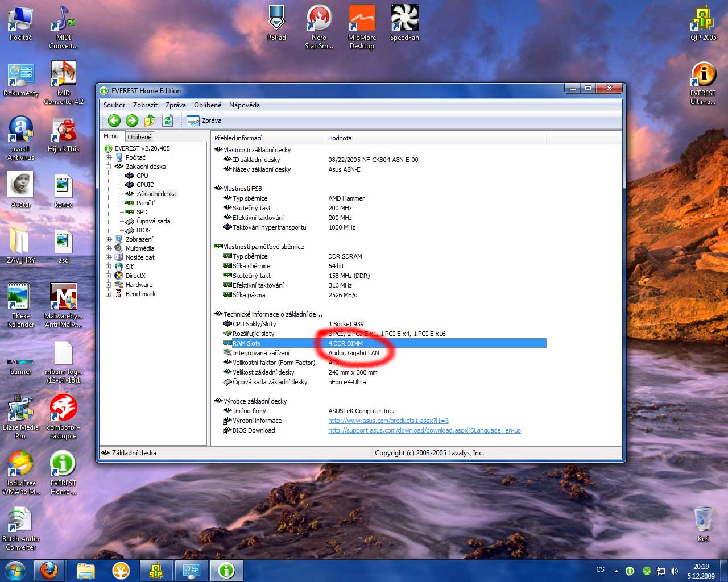Screen dimensions: 728x582
Task: Launch SpeedFan from desktop shortcut
Action: pyautogui.click(x=404, y=23)
